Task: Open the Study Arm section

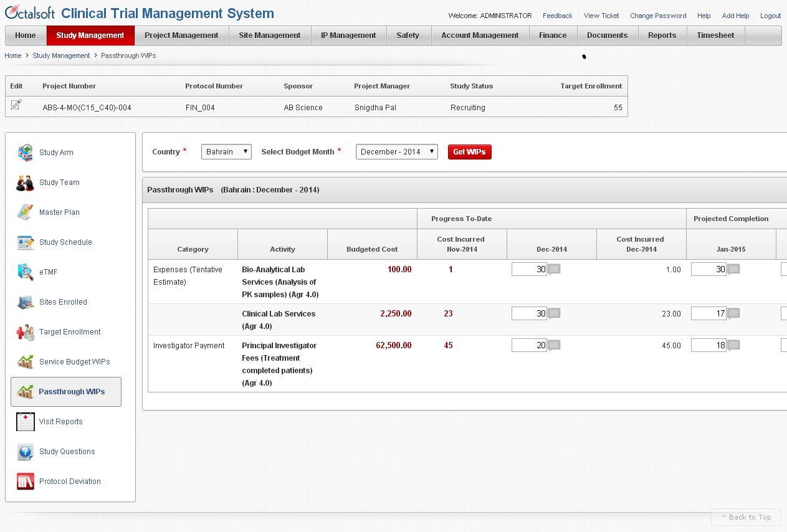Action: (x=26, y=152)
